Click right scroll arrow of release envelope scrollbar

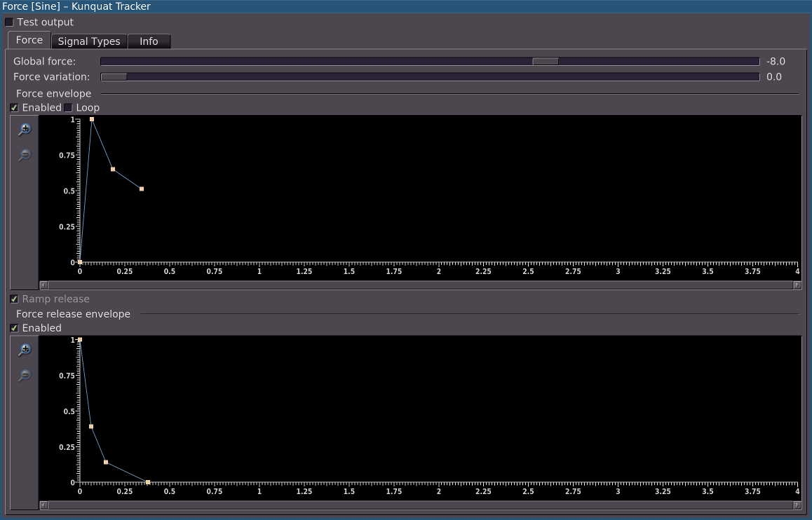(797, 505)
